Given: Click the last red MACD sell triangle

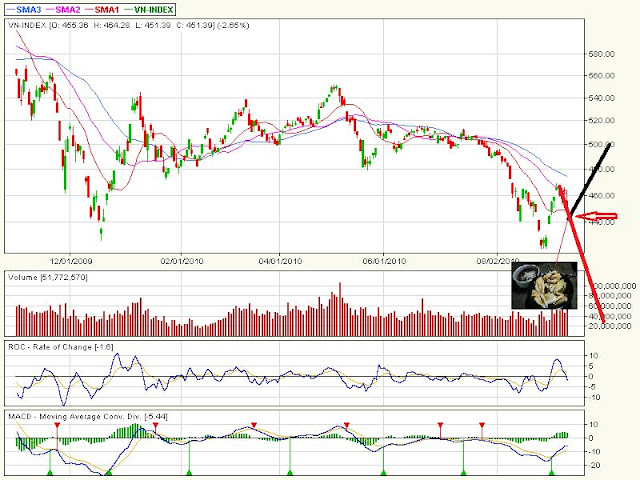Looking at the screenshot, I should pyautogui.click(x=482, y=425).
